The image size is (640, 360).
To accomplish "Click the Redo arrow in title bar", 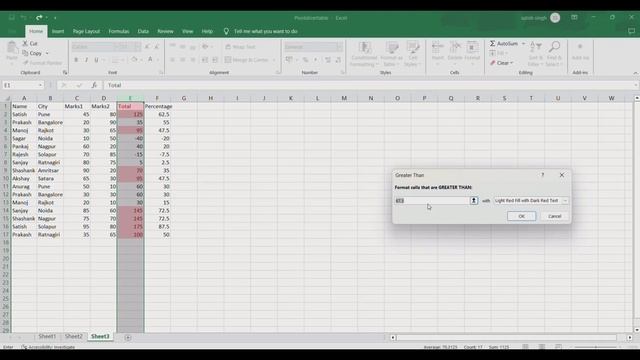I will 39,18.
